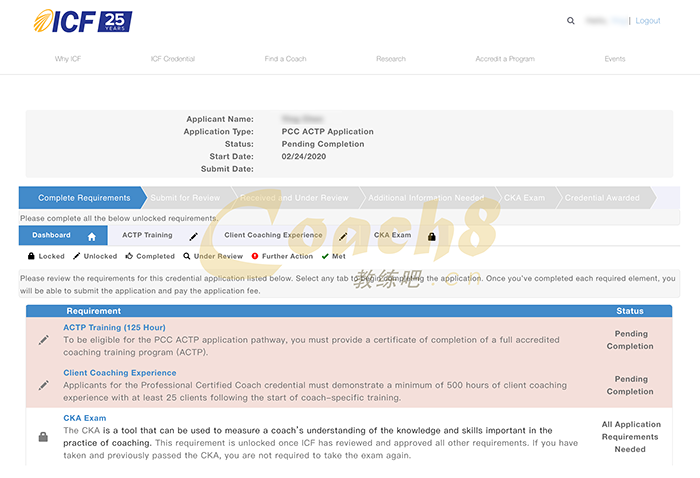The width and height of the screenshot is (700, 478).
Task: Select the Complete Requirements step
Action: tap(84, 198)
